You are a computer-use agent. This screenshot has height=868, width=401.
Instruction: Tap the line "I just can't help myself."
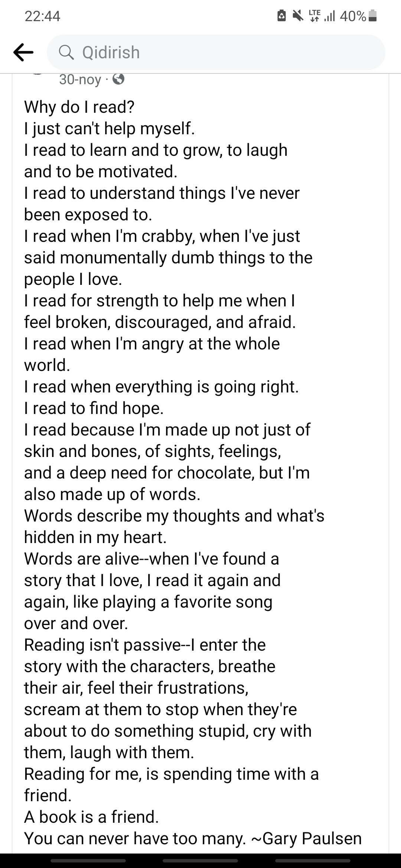pos(110,129)
